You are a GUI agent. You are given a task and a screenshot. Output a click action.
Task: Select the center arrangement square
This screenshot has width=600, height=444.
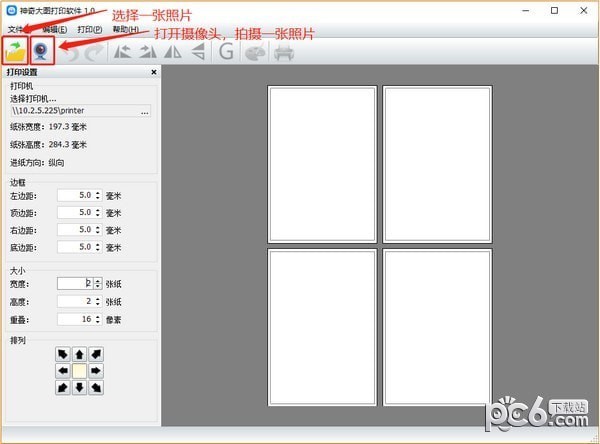click(x=79, y=371)
